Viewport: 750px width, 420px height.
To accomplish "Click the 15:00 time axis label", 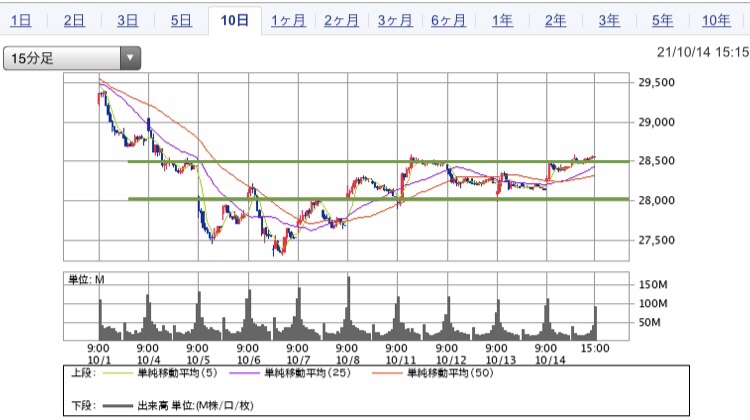I will (595, 348).
